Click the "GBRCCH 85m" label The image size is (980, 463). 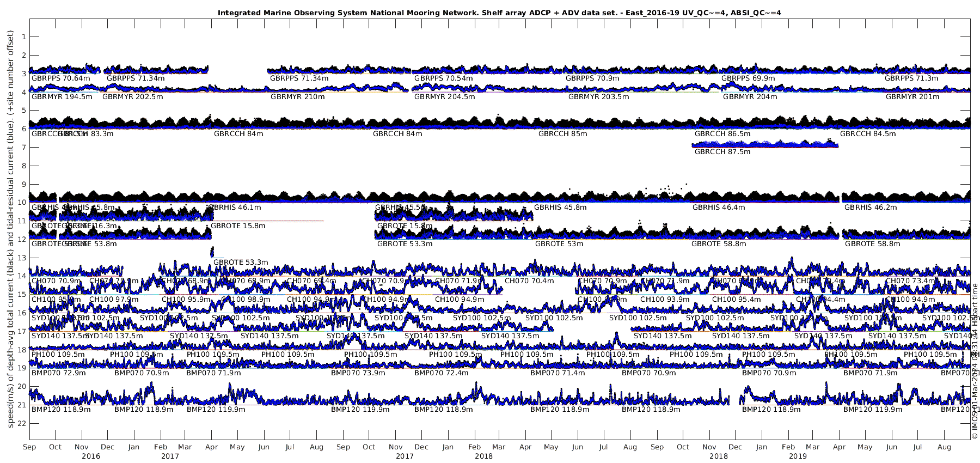click(x=563, y=134)
